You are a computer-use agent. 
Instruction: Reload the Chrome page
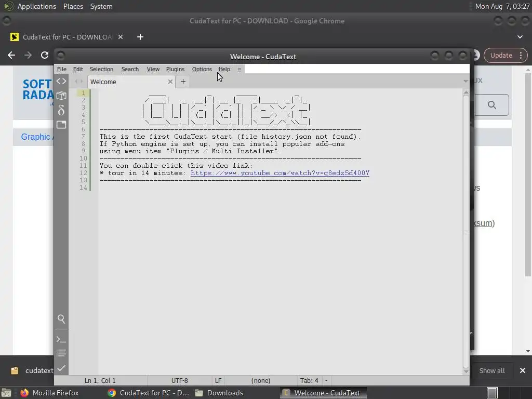[45, 55]
